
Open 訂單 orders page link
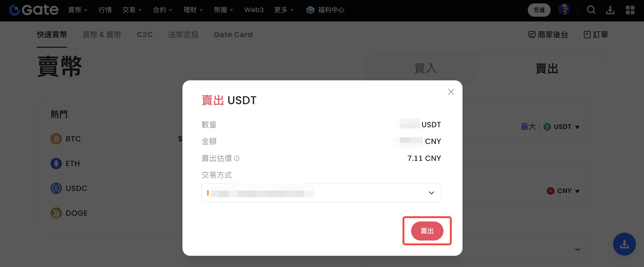click(x=595, y=35)
